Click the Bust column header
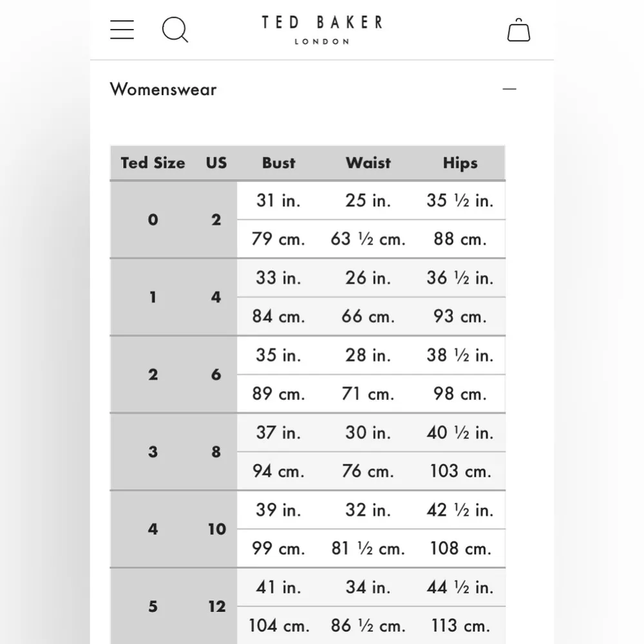The width and height of the screenshot is (644, 644). tap(278, 163)
